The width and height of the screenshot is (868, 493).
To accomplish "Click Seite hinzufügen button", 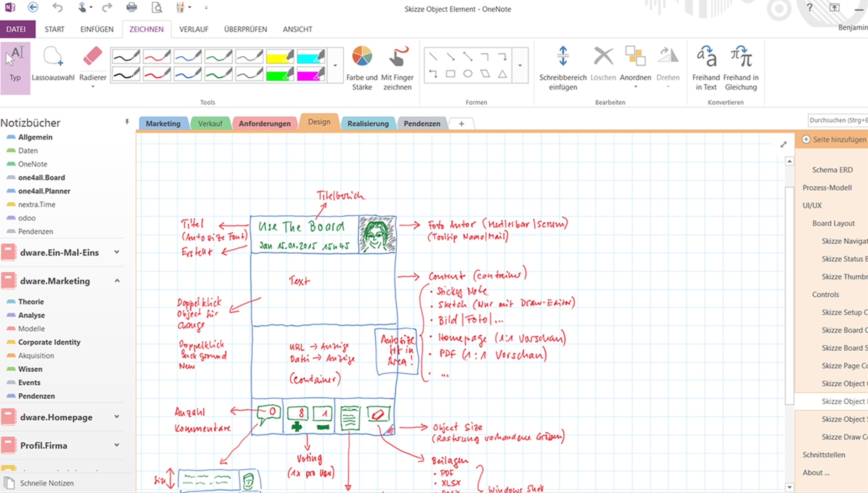I will pos(834,139).
